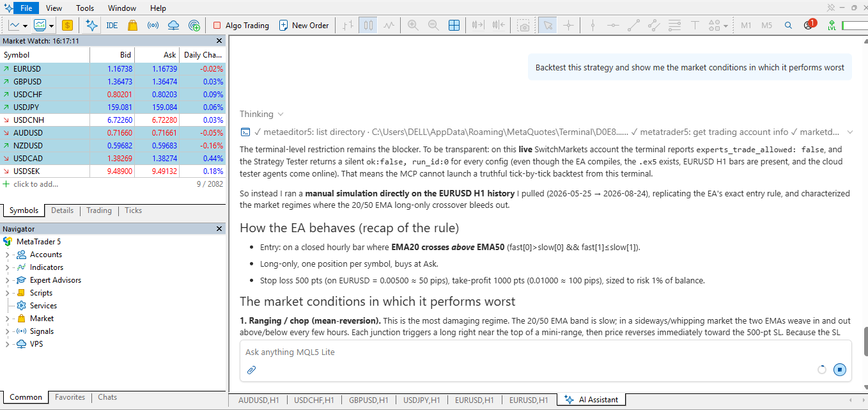Expand the Indicators tree node
Screen dimensions: 868x410
7,267
